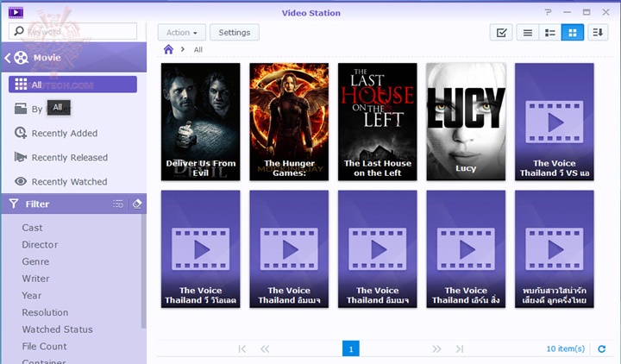
Task: Expand the File Count filter
Action: pos(44,347)
